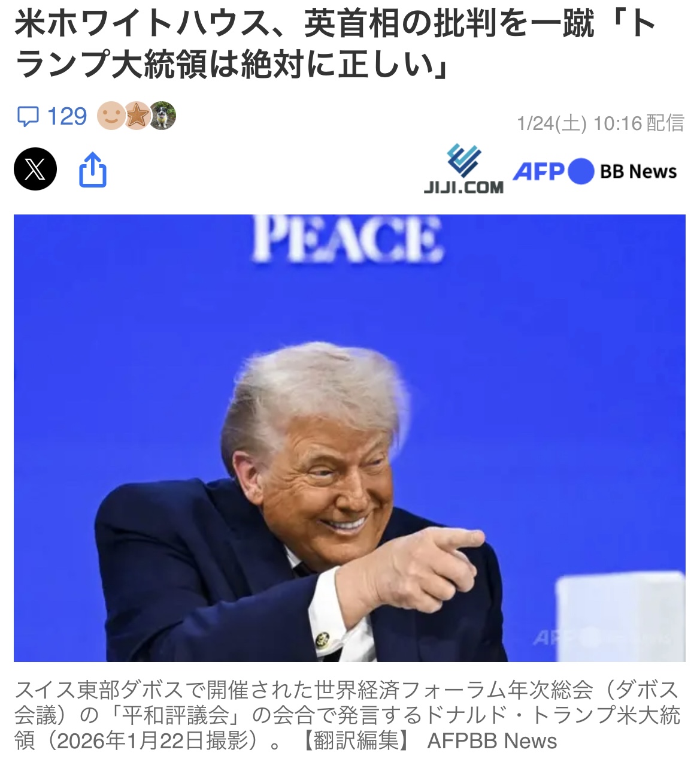Select the photo caption starting スイス東部ダボス
Image resolution: width=700 pixels, height=780 pixels.
click(x=347, y=715)
